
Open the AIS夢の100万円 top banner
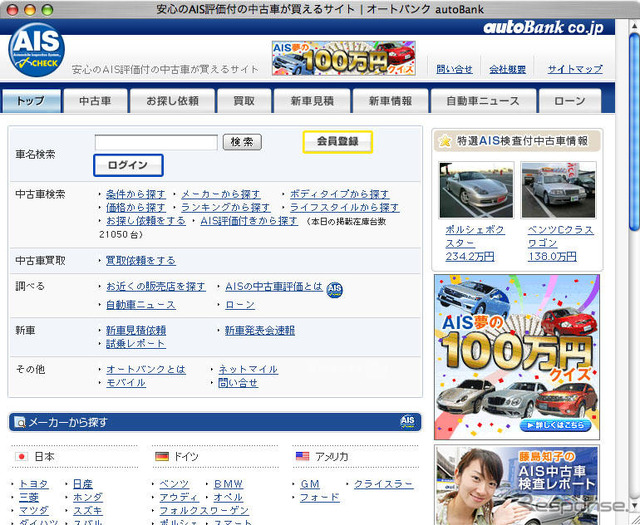pyautogui.click(x=344, y=58)
